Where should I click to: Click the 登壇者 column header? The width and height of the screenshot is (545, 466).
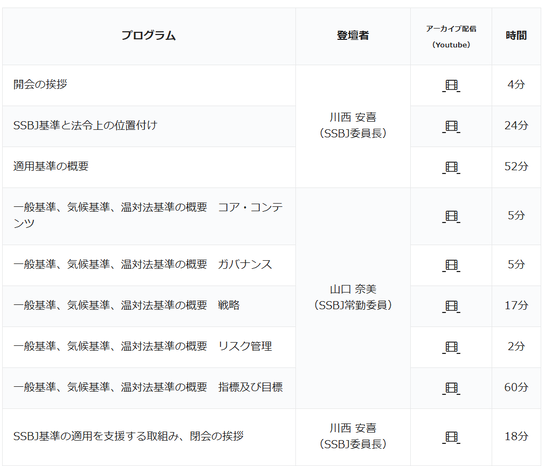(x=353, y=35)
